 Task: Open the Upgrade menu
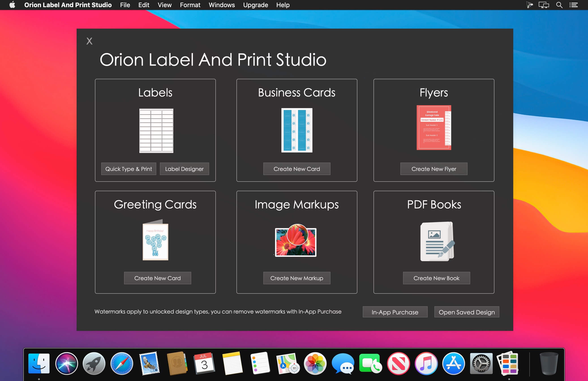[x=255, y=5]
